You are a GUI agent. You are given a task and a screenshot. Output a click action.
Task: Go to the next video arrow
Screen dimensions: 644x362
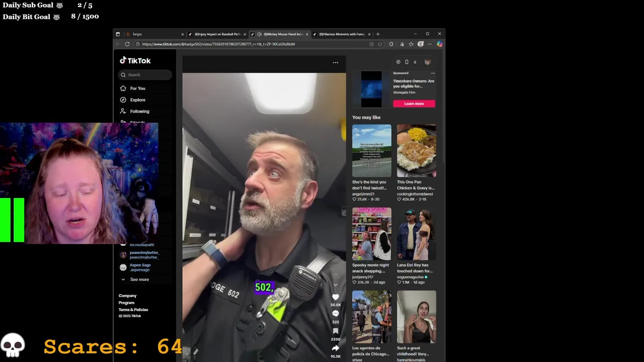coord(336,285)
